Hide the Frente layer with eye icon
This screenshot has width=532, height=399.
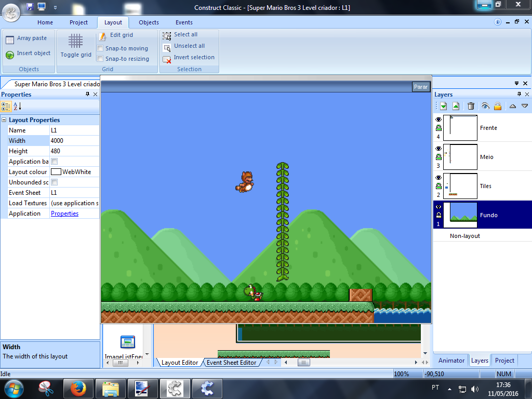coord(438,119)
